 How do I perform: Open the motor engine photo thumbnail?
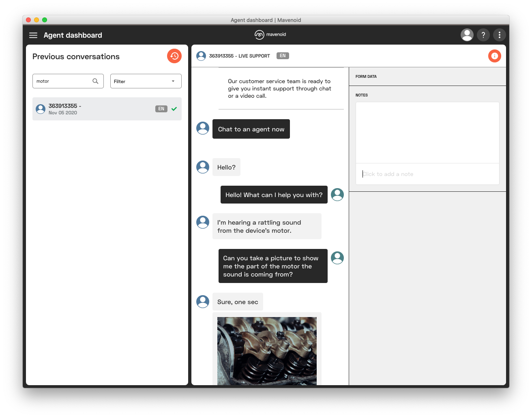pos(267,351)
